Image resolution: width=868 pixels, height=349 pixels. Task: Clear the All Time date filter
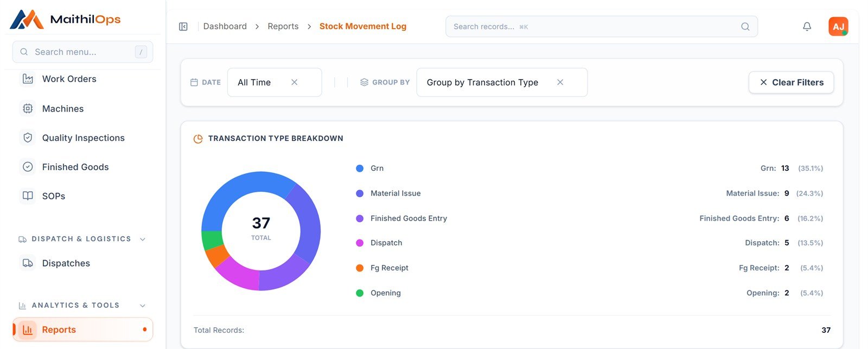tap(294, 82)
